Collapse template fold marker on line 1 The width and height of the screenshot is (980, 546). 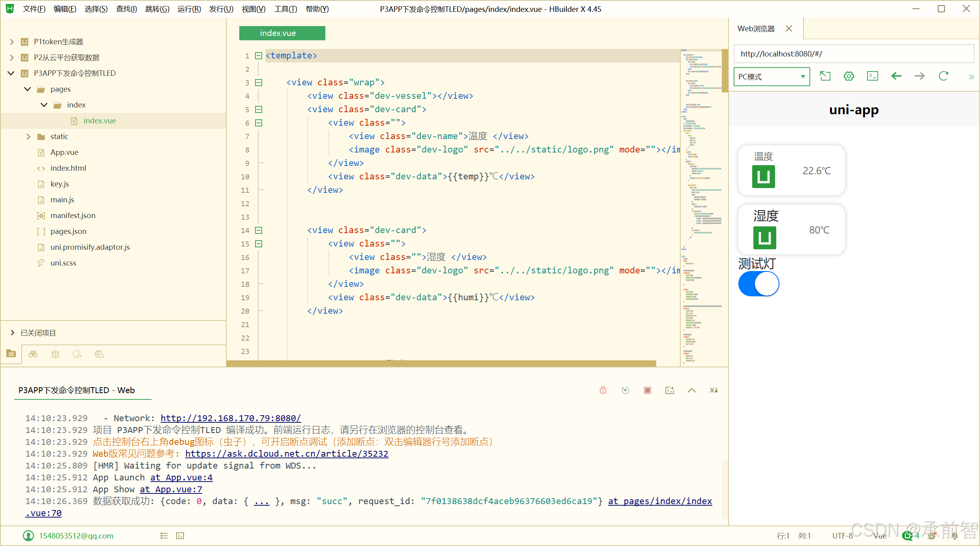point(259,56)
